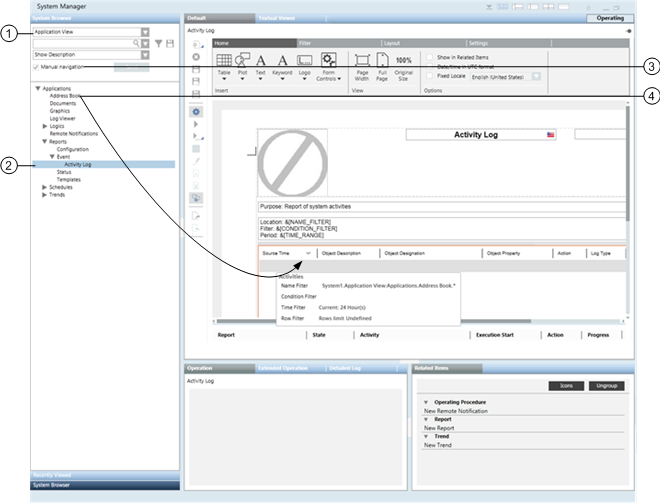Open the Show Description dropdown

coord(145,55)
